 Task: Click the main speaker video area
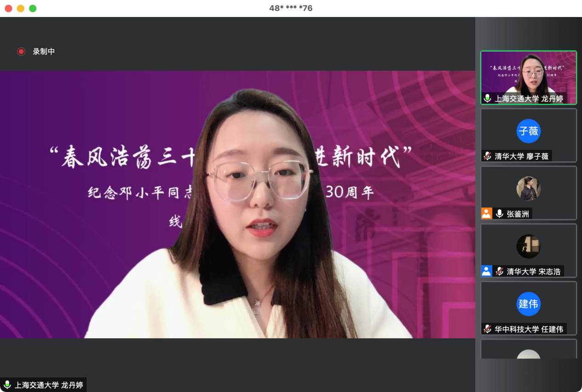pos(237,205)
